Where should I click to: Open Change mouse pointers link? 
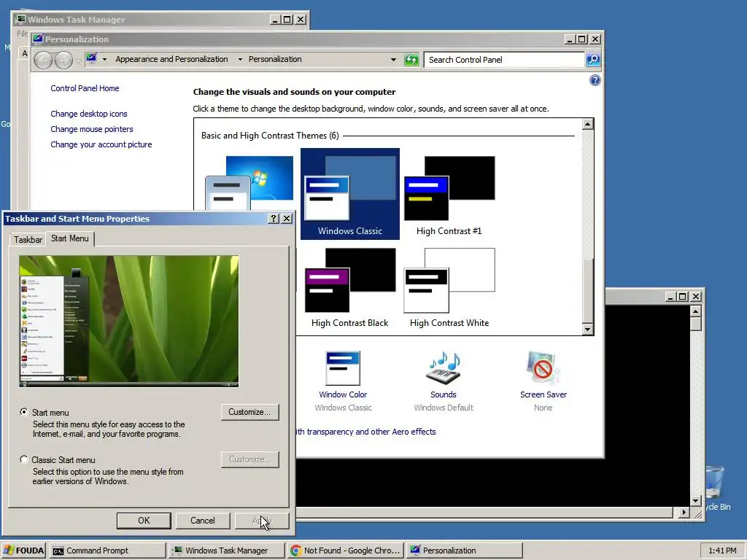point(91,129)
